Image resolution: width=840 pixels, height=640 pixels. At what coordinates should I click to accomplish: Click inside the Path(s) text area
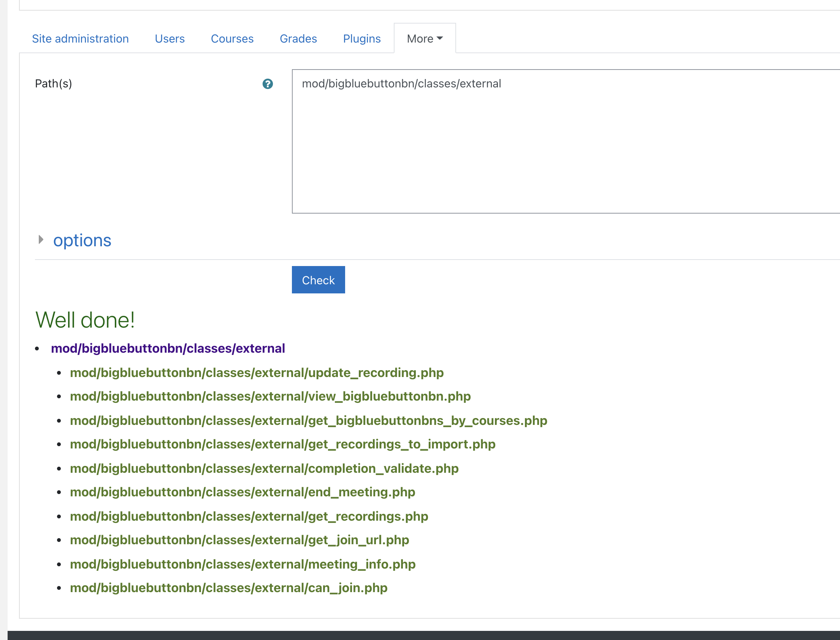[x=566, y=141]
